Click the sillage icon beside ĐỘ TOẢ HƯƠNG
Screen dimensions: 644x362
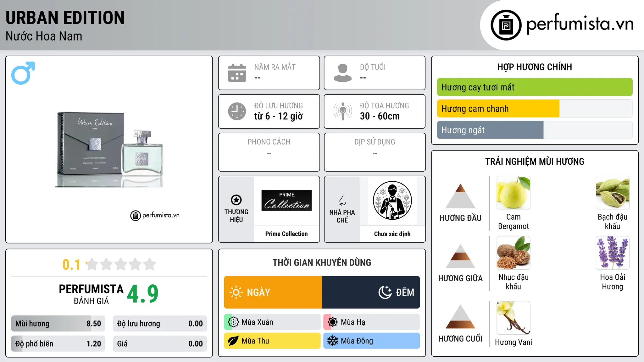point(343,111)
